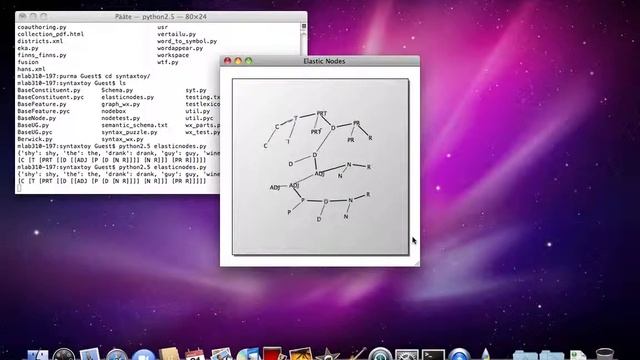Click 'word_to_symbol.py' in Terminal

coord(187,41)
